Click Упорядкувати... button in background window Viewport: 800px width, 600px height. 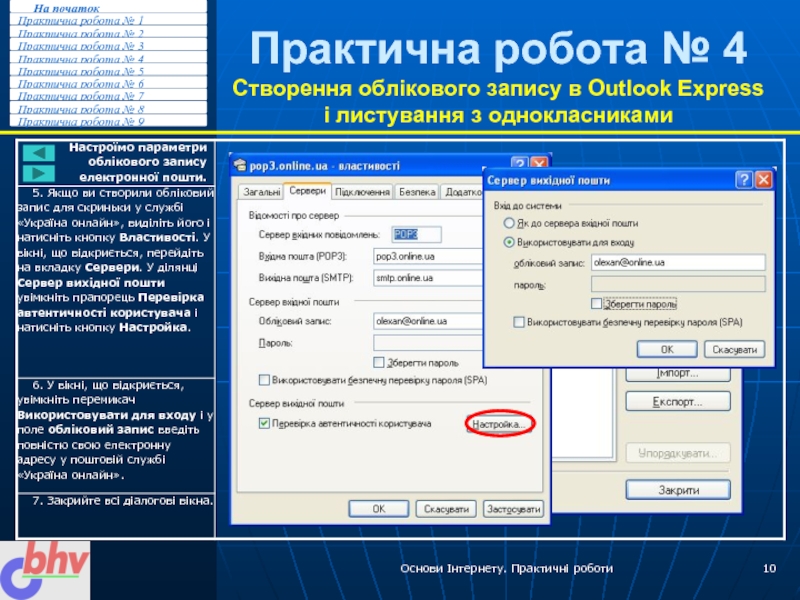678,453
